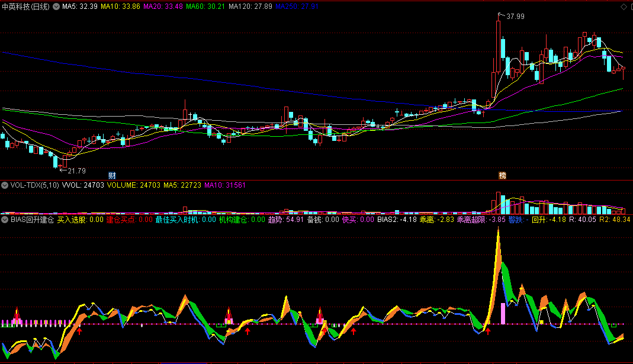The image size is (633, 364).
Task: Click the 警跌: - label
Action: tap(518, 220)
